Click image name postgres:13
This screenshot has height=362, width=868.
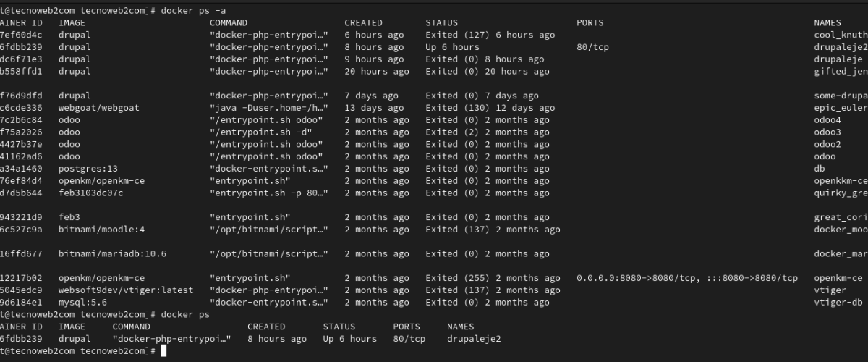(88, 169)
